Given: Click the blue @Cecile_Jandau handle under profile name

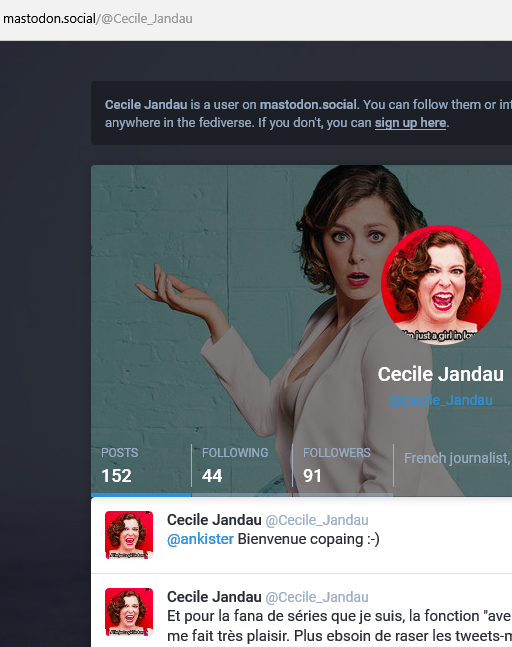Looking at the screenshot, I should tap(441, 400).
